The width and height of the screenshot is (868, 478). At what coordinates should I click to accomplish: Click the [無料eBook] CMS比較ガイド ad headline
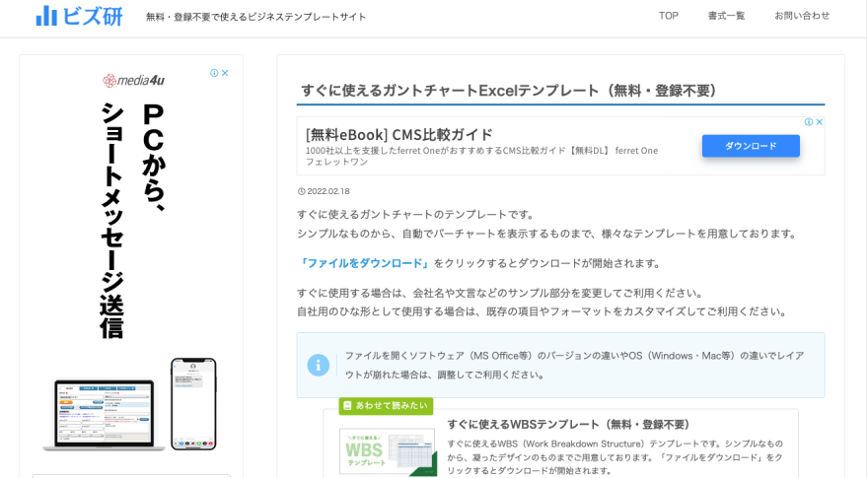point(399,134)
